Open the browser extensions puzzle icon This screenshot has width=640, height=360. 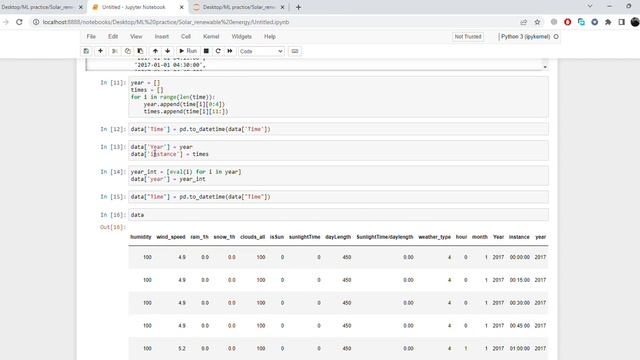[608, 22]
